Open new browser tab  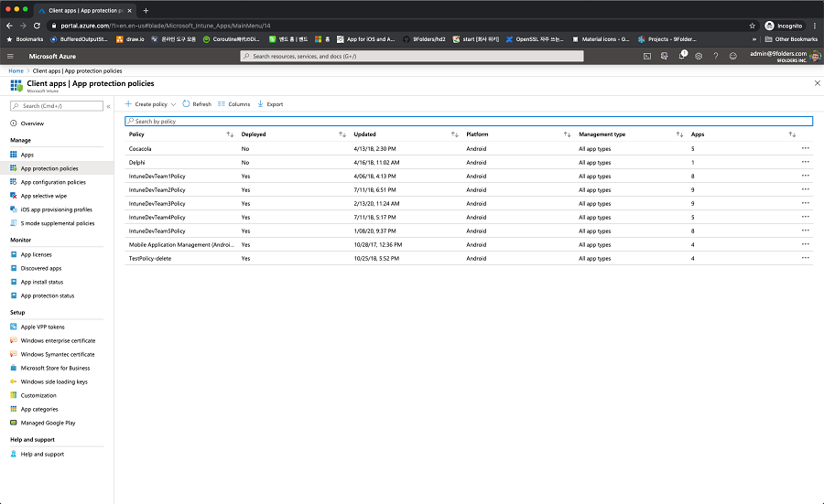click(x=146, y=10)
